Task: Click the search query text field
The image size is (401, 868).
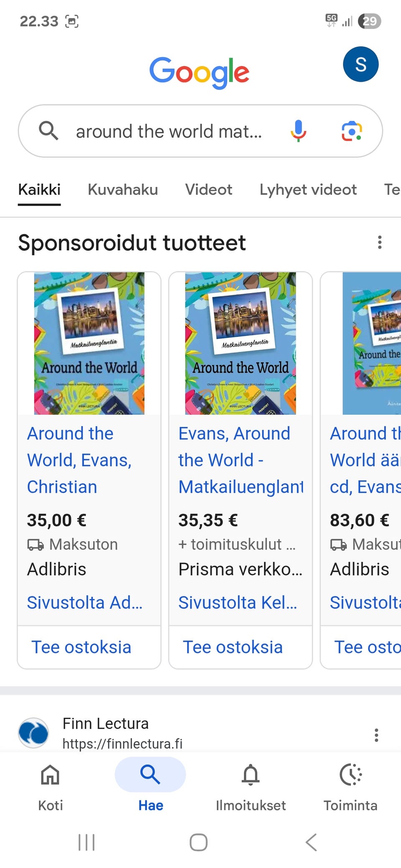Action: pos(169,131)
